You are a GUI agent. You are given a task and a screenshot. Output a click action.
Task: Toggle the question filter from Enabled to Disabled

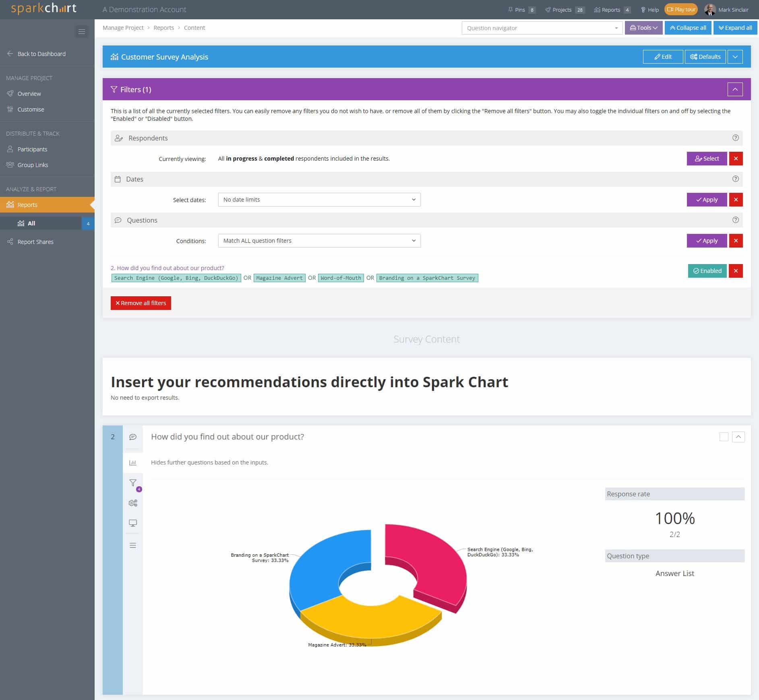707,271
